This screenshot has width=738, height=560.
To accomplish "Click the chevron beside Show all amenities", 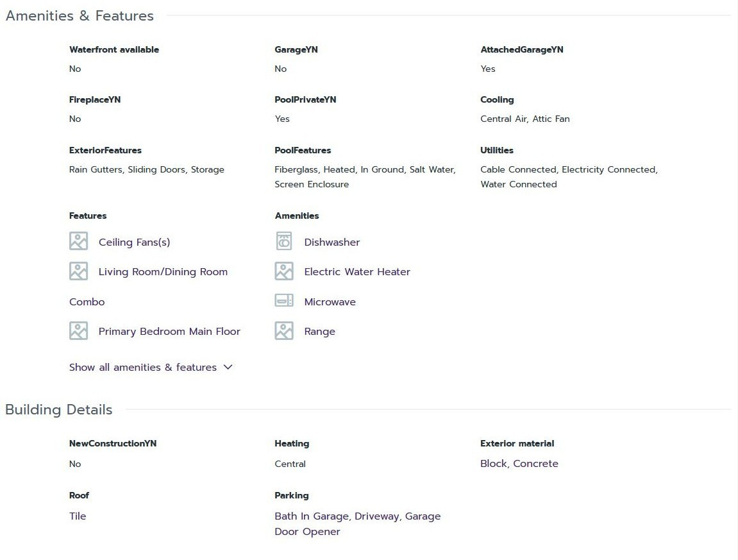I will click(228, 368).
